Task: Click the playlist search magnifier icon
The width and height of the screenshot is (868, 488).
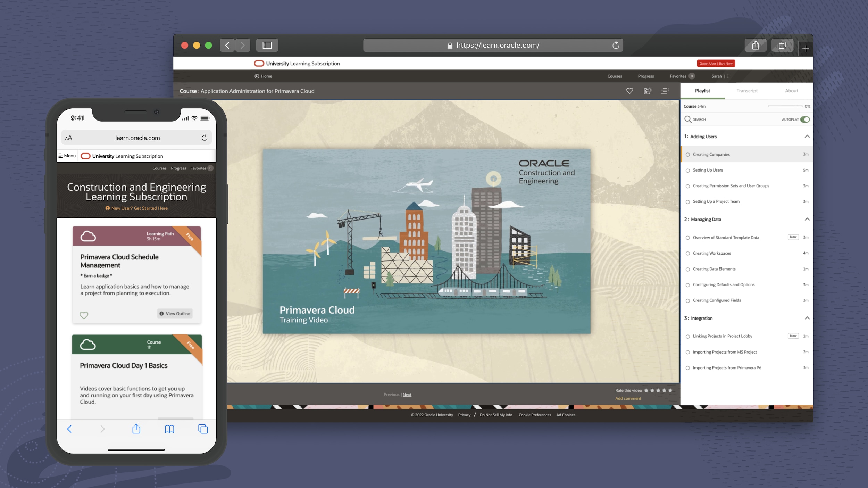Action: (x=687, y=119)
